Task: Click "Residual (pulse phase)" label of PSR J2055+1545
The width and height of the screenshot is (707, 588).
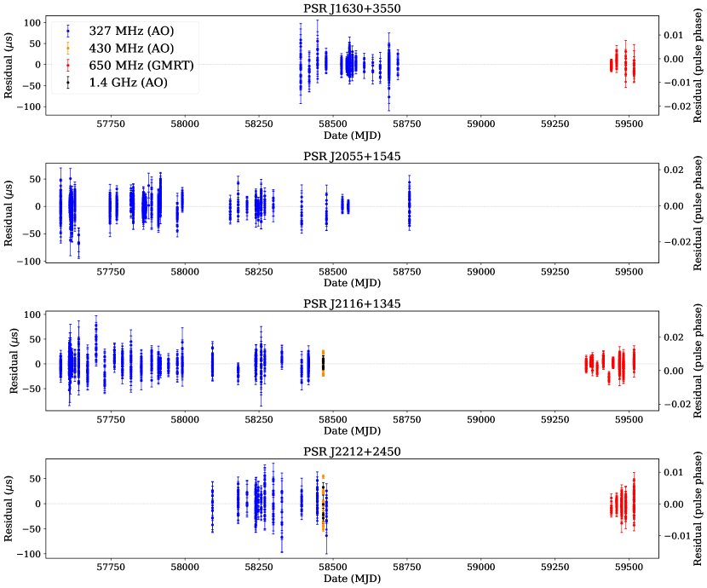Action: coord(698,213)
